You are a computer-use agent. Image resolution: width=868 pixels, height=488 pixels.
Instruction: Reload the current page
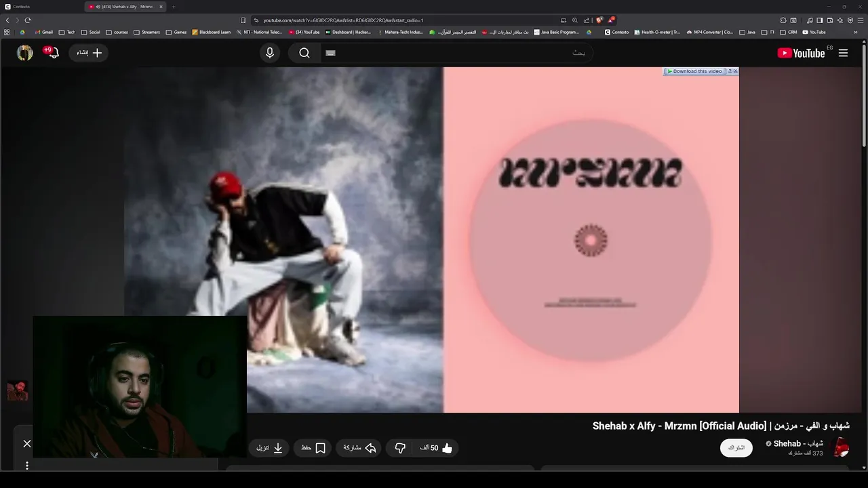[x=28, y=20]
